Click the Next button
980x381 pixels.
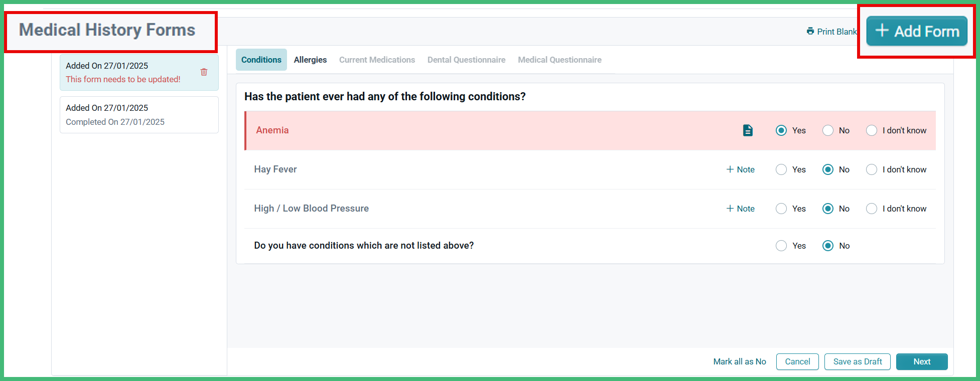click(x=922, y=361)
